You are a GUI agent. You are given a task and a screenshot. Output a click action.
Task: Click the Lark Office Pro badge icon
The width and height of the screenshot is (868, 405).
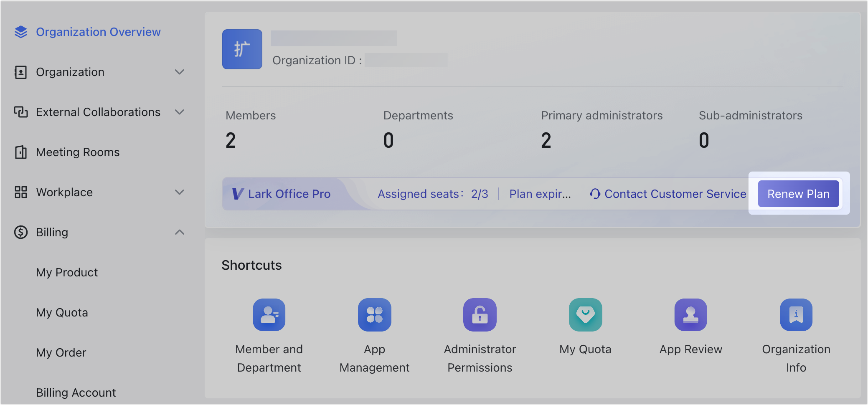pos(237,193)
